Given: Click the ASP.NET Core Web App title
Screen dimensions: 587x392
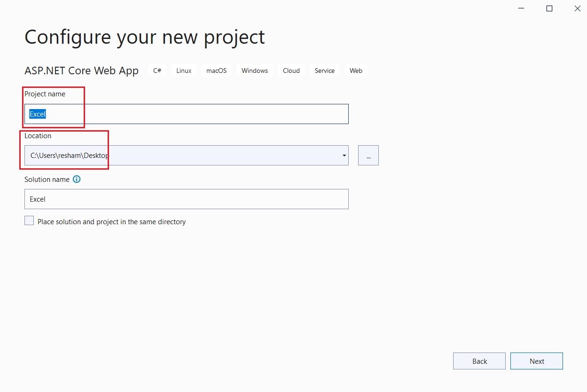Looking at the screenshot, I should (81, 71).
